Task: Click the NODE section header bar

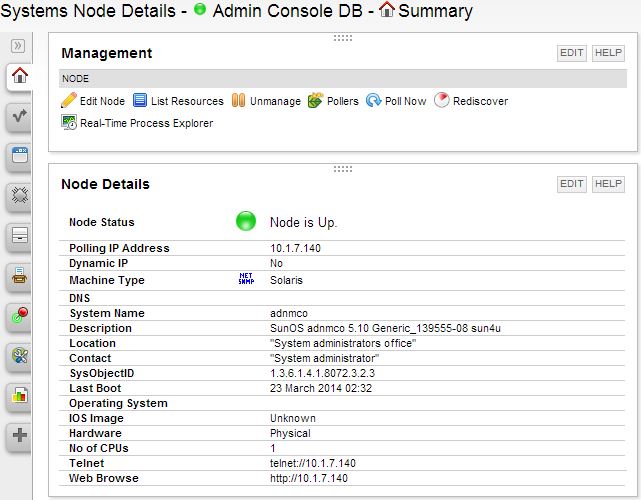Action: point(343,78)
